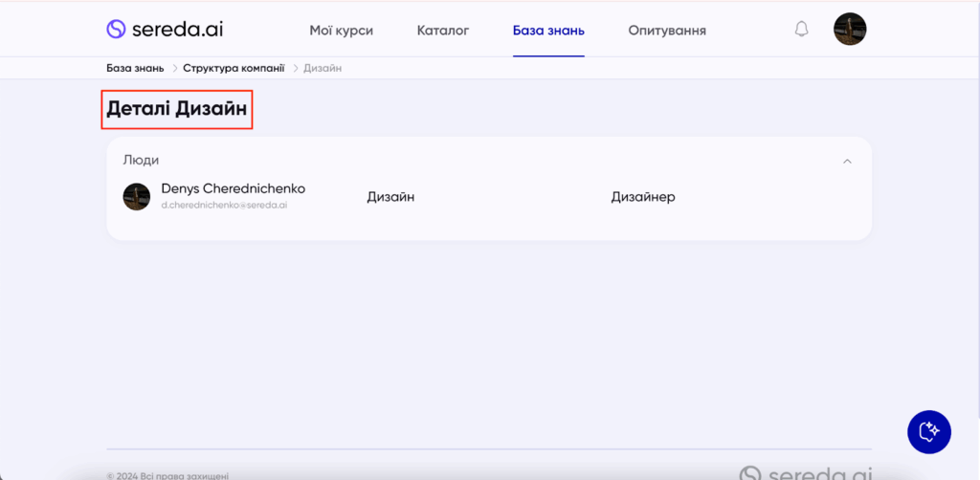Click the d.cherednichenko@sereda.ai email address
This screenshot has height=480, width=980.
point(224,206)
